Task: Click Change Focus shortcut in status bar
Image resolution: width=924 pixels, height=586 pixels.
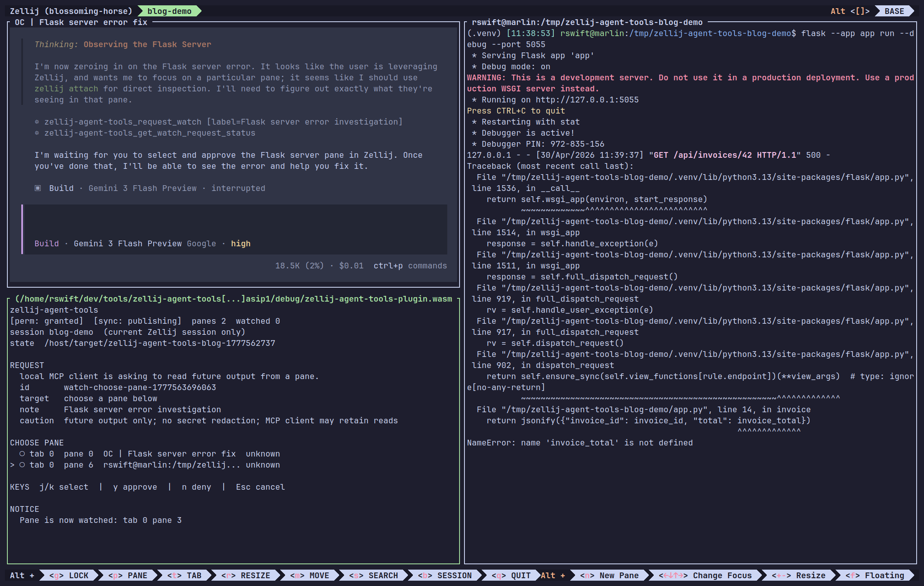Action: 705,575
